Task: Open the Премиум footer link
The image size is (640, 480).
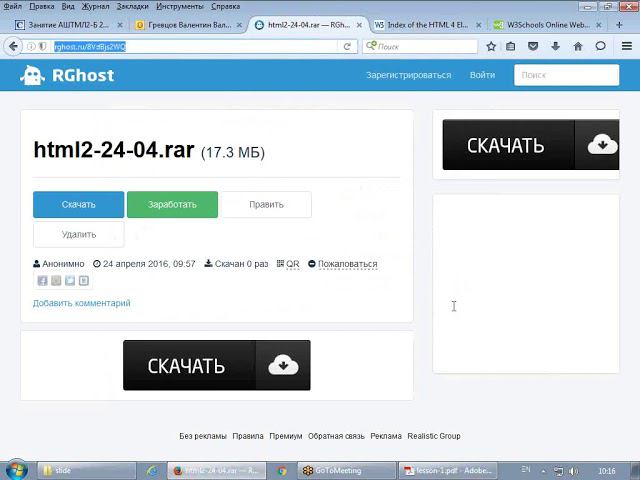Action: pos(286,436)
